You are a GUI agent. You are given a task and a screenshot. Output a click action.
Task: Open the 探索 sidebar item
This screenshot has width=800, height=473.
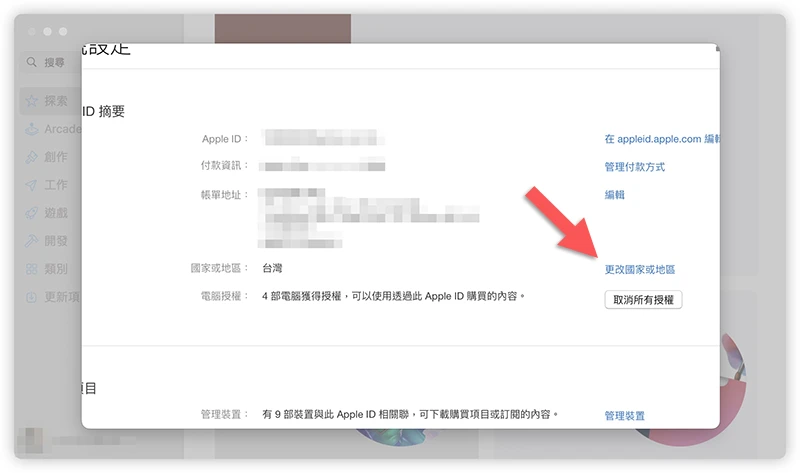tap(51, 101)
